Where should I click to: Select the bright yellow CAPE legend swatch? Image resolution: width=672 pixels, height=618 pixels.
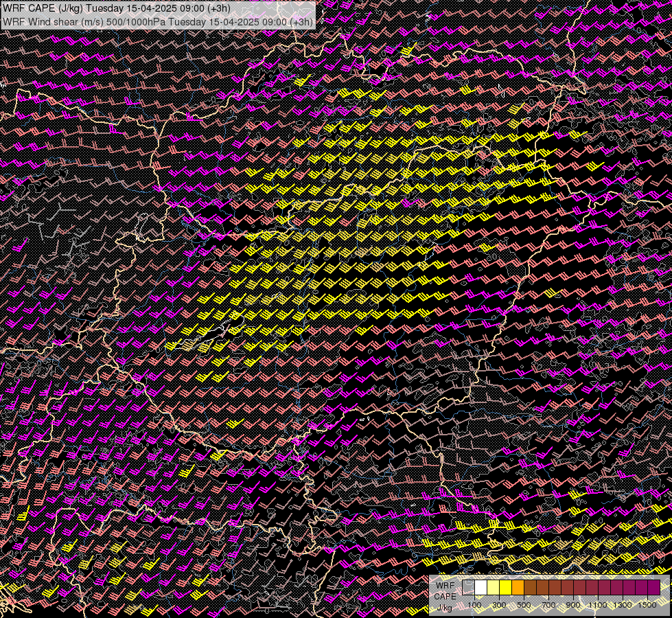click(x=505, y=587)
